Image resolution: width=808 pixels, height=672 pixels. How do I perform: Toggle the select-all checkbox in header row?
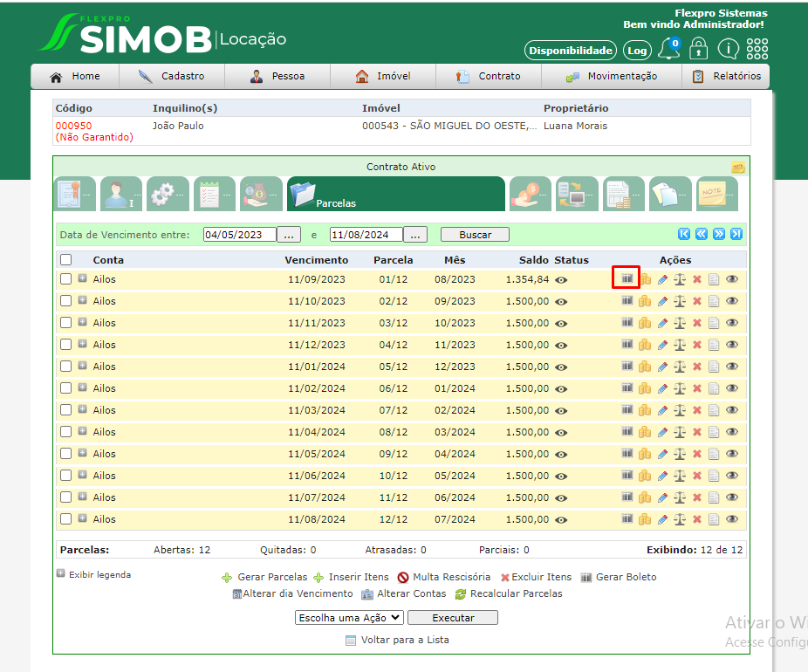[66, 260]
